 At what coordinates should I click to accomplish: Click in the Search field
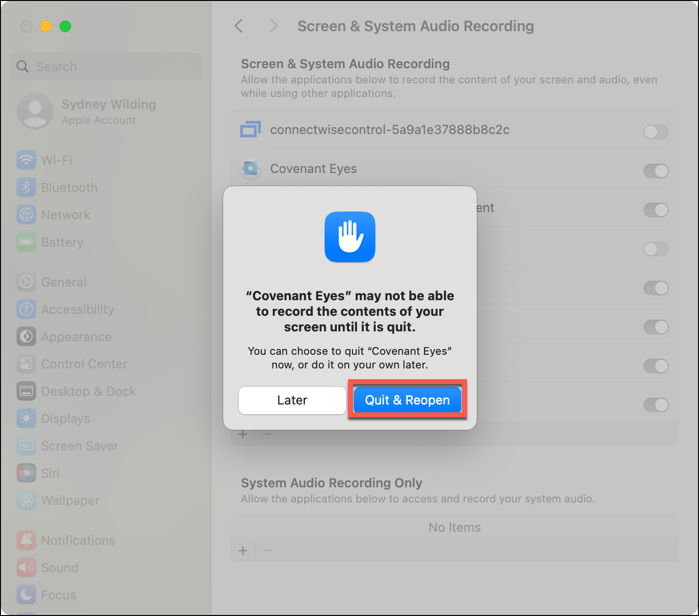106,66
